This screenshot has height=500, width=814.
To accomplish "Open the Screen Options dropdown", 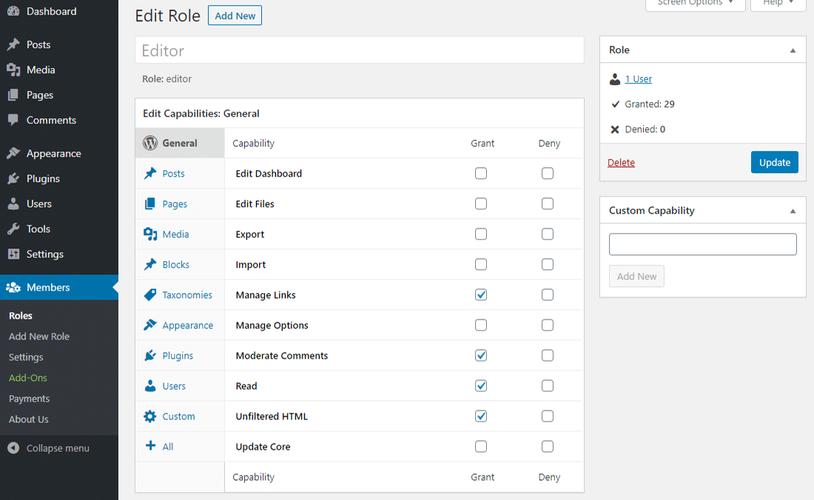I will click(x=695, y=3).
